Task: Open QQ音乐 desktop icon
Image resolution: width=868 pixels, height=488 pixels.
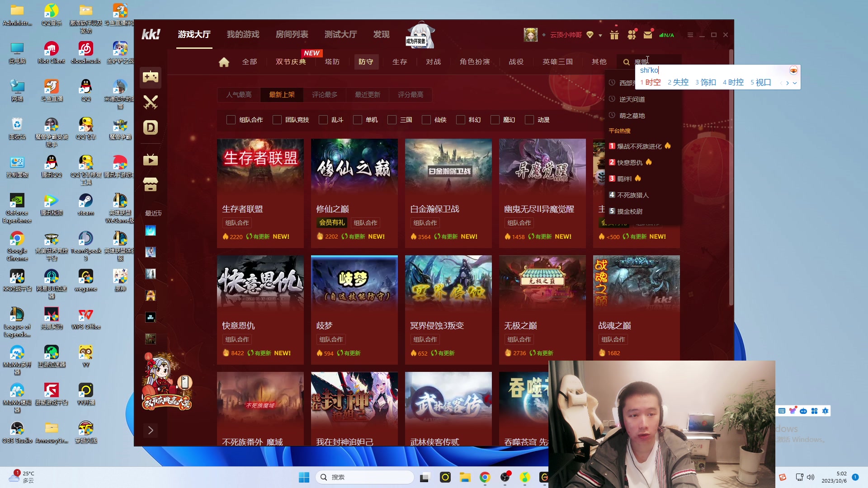Action: tap(52, 15)
